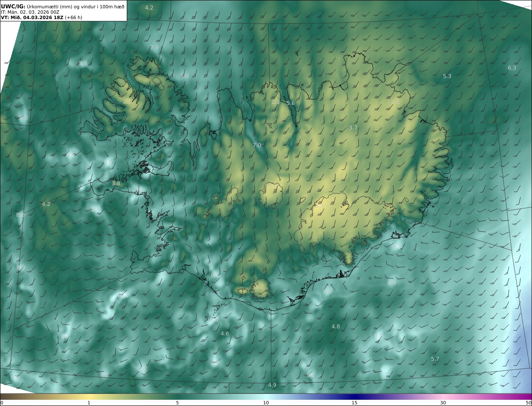
Task: Click the UWC/IG title label
Action: pos(13,6)
